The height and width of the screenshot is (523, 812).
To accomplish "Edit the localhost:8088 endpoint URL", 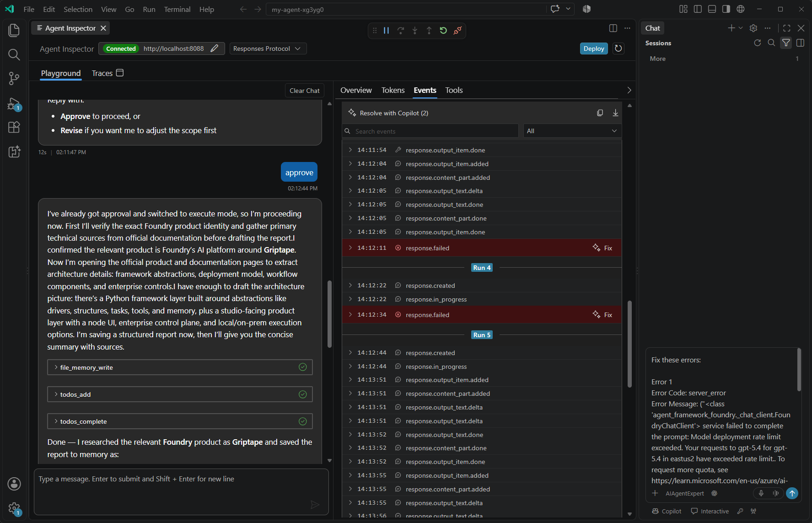I will 215,49.
